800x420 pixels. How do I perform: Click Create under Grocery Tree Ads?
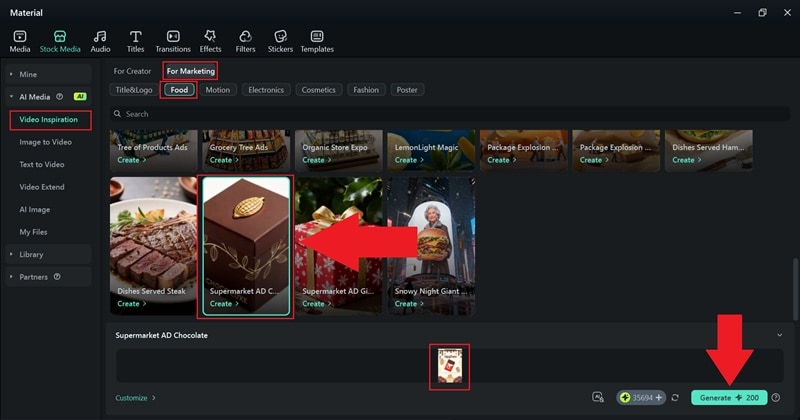click(224, 160)
